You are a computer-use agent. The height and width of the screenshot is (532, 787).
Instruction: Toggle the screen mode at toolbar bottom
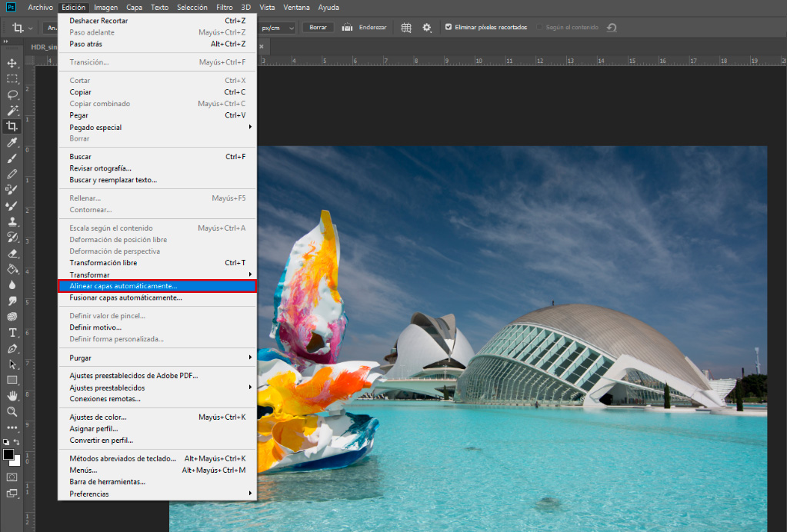tap(12, 493)
